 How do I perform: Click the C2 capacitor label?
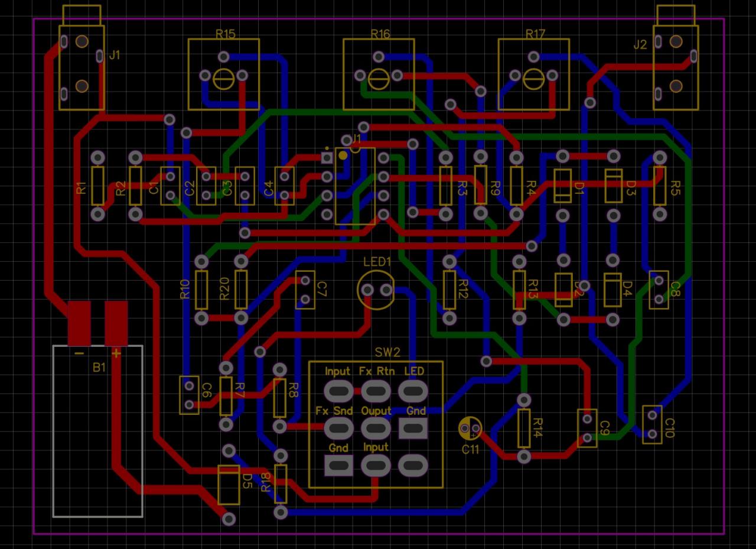pos(190,189)
